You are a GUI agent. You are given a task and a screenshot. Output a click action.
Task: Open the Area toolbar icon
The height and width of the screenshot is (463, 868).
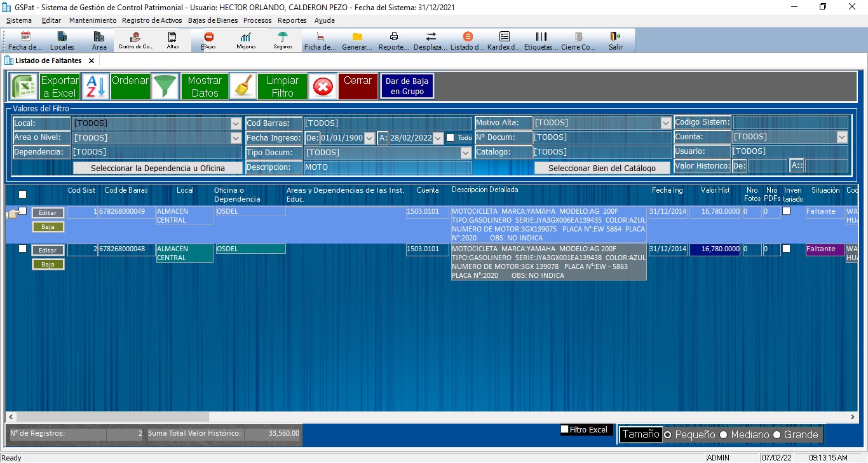(99, 41)
